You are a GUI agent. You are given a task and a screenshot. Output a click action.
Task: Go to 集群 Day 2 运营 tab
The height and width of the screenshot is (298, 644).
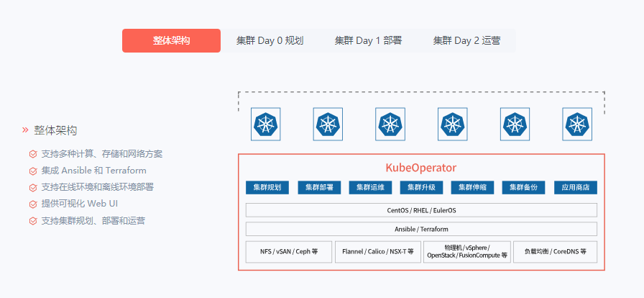coord(466,41)
